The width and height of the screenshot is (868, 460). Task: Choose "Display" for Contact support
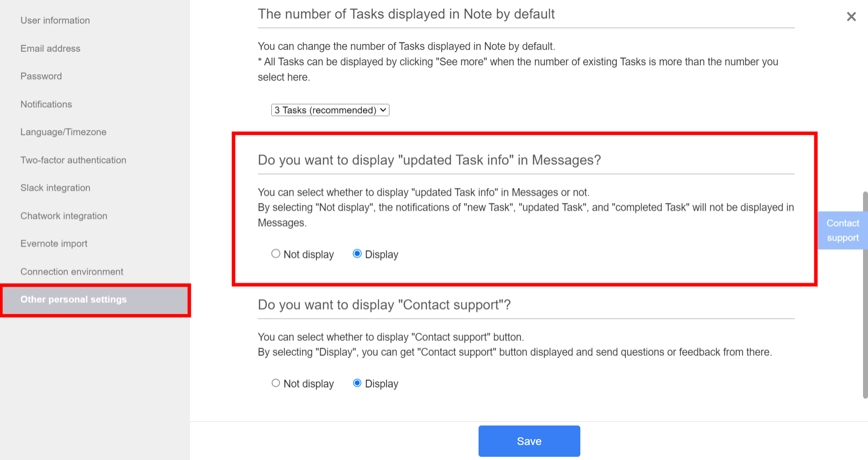click(x=357, y=383)
